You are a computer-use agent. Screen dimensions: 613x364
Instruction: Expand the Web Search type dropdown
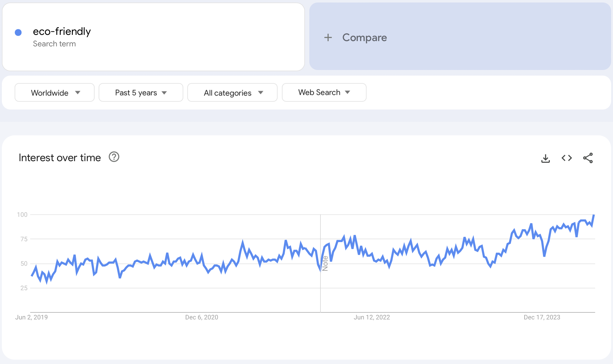[324, 92]
